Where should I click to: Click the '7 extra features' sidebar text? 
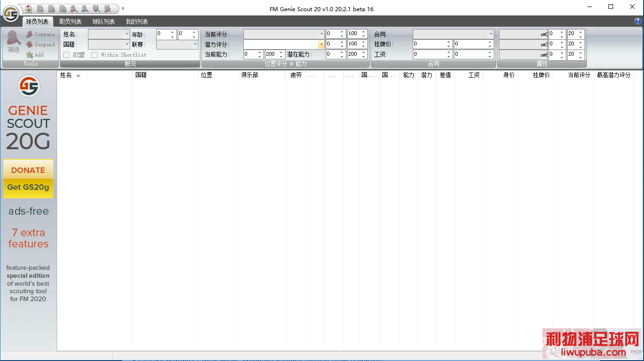click(28, 238)
